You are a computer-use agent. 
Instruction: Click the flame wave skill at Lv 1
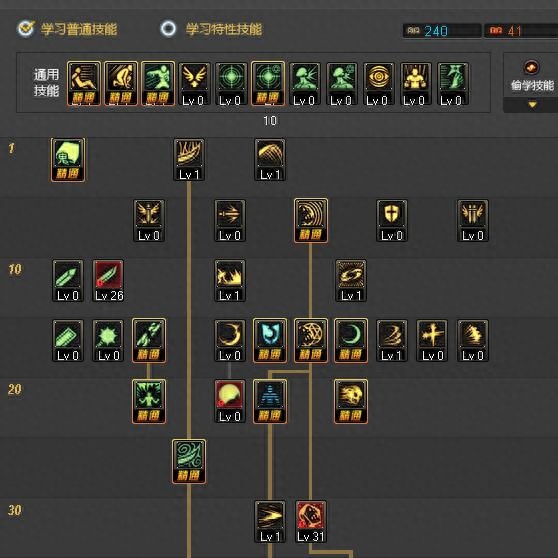coord(230,280)
